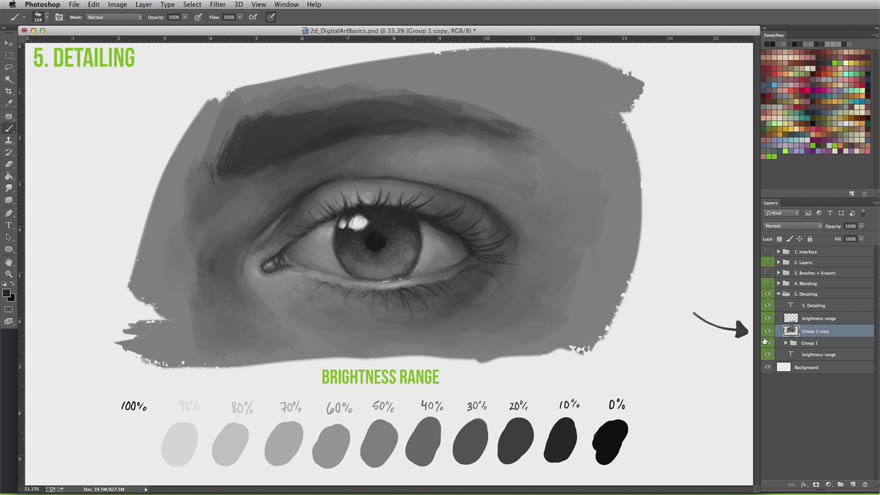The height and width of the screenshot is (495, 880).
Task: Select the Crop tool
Action: [8, 91]
